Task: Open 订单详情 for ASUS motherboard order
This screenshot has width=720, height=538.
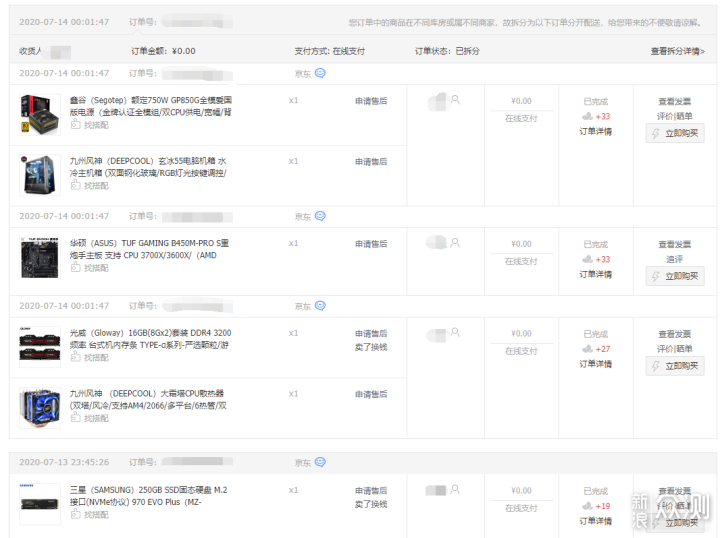Action: tap(596, 274)
